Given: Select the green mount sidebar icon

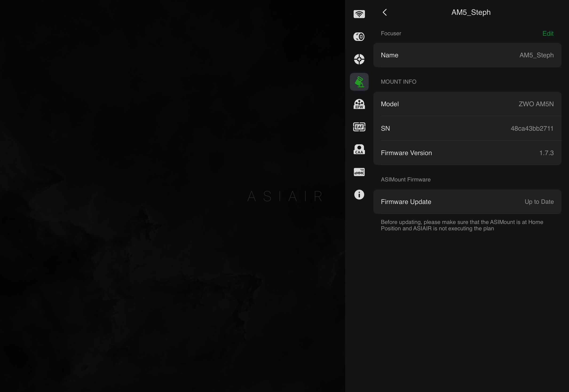Looking at the screenshot, I should [x=359, y=82].
